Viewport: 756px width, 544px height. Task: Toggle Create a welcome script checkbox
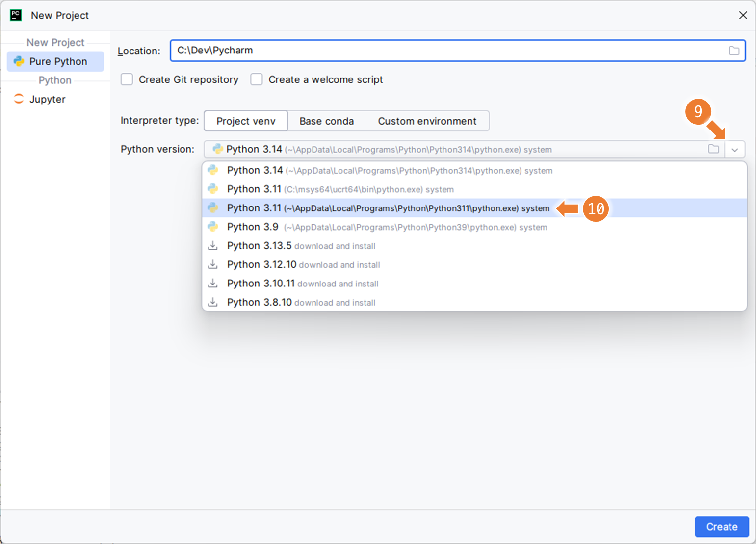257,79
